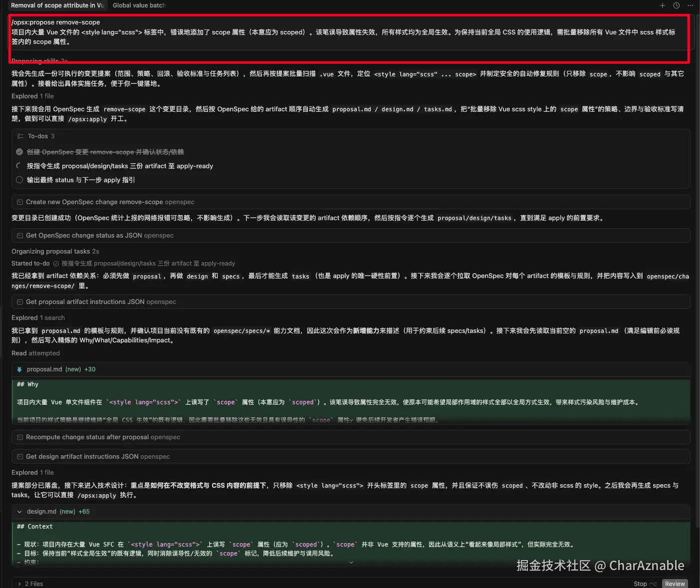Expand the Explored 1 search row

point(38,317)
